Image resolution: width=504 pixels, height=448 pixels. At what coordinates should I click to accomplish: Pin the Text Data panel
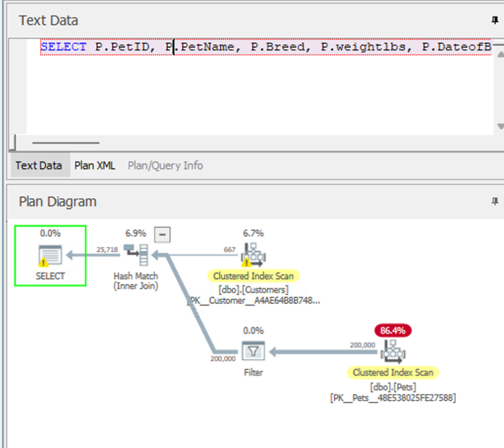tap(495, 20)
